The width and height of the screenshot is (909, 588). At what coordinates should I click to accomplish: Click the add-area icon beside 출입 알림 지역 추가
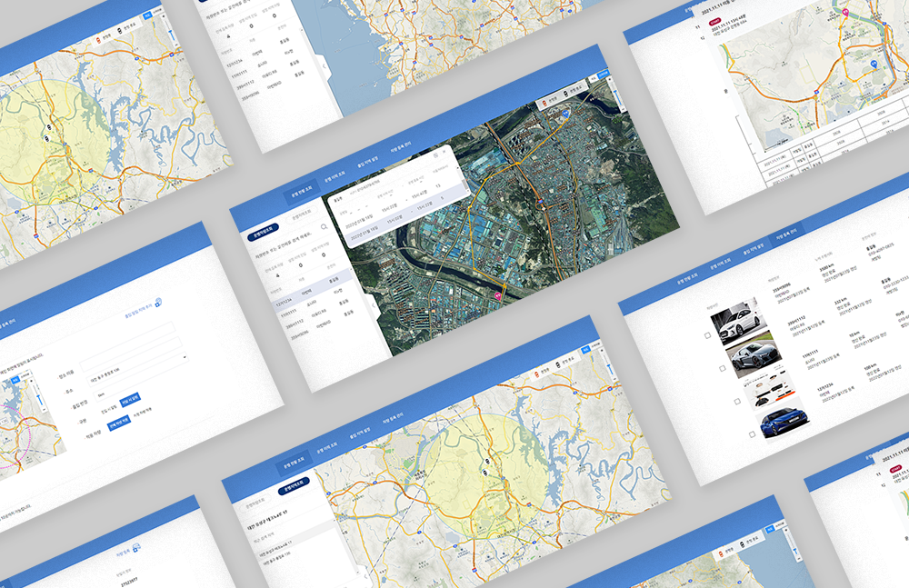(x=157, y=302)
